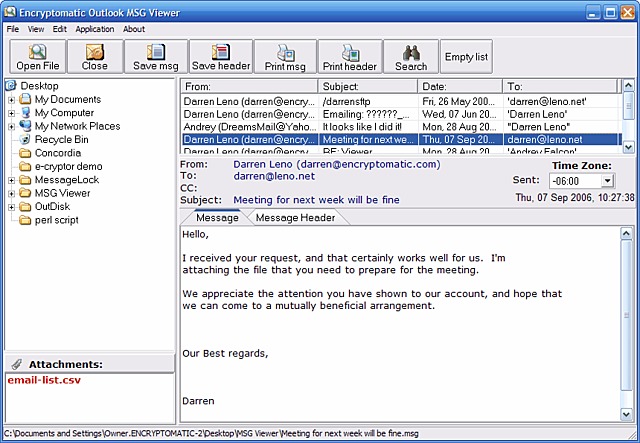This screenshot has height=443, width=640.
Task: Click the subject line in header pane
Action: [x=316, y=200]
